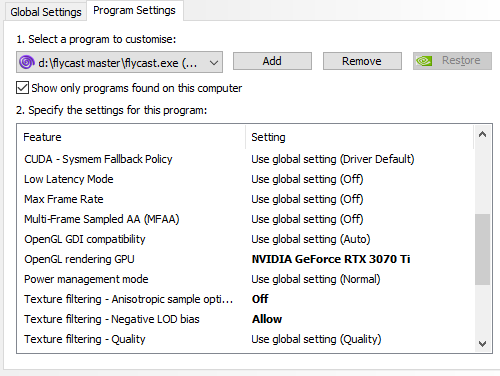Open Low Latency Mode setting value
500x376 pixels.
[x=307, y=179]
